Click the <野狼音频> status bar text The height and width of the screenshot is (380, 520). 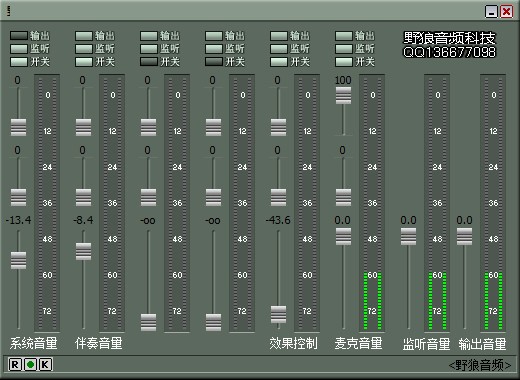480,365
